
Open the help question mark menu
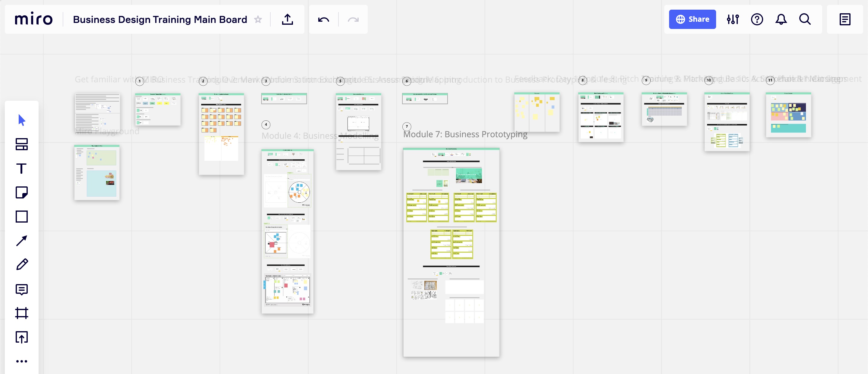tap(757, 19)
